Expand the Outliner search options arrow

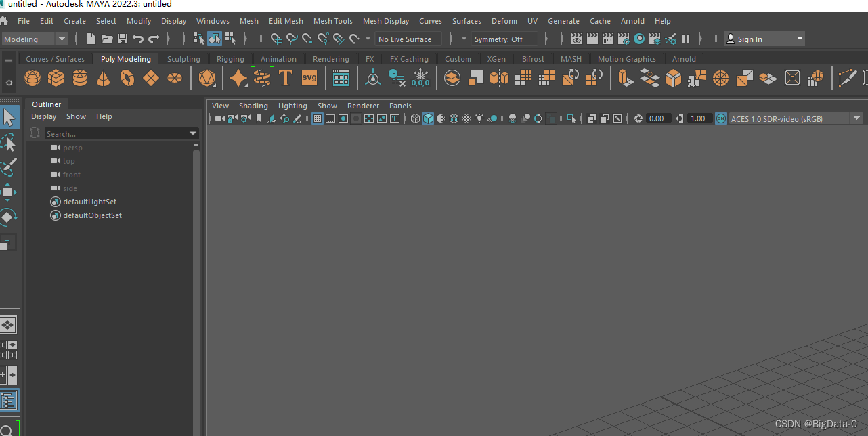click(193, 134)
